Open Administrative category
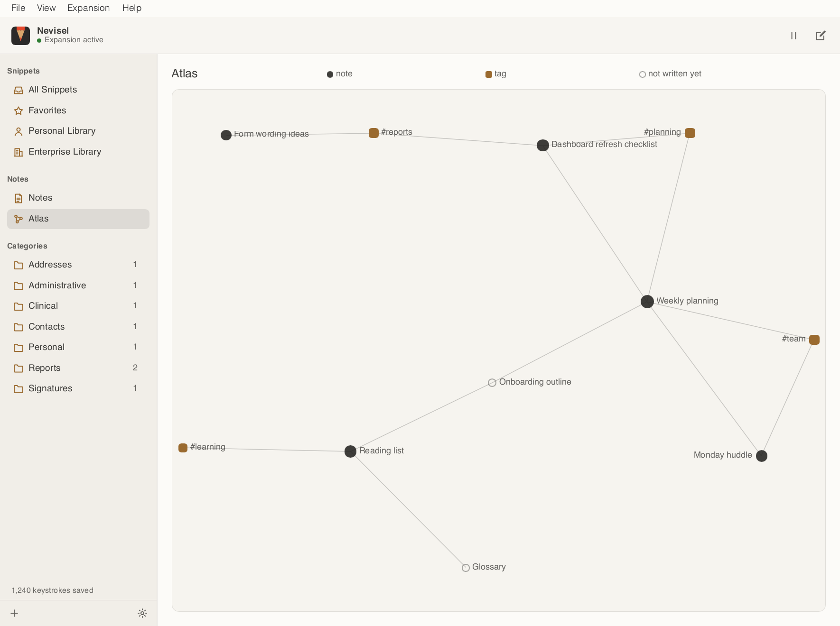840x626 pixels. pos(78,285)
